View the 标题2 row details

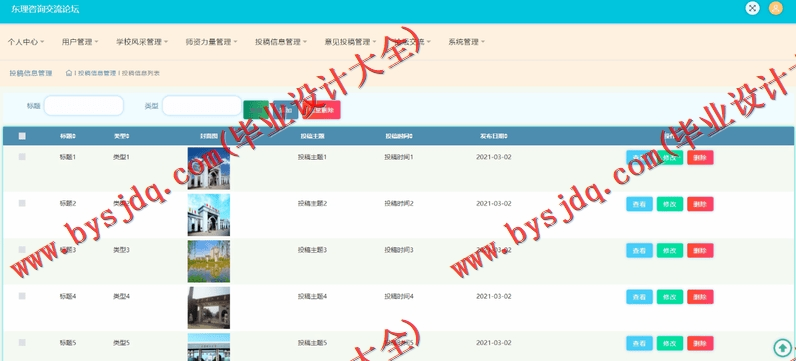click(639, 204)
